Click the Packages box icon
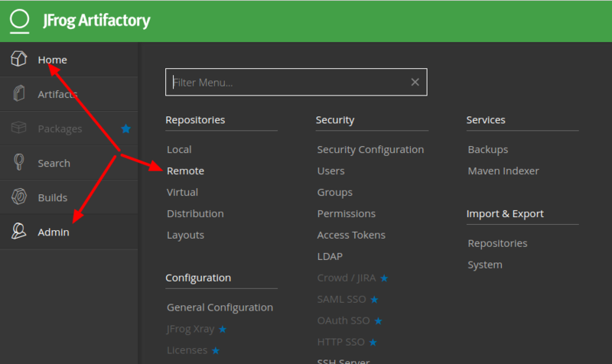Screen dimensions: 612x364 tap(19, 128)
